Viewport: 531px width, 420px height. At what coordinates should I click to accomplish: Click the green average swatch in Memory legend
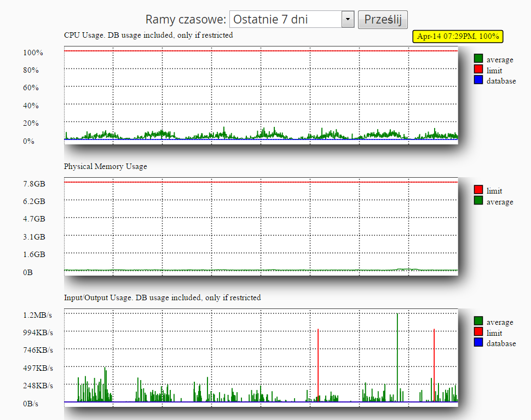pyautogui.click(x=478, y=200)
